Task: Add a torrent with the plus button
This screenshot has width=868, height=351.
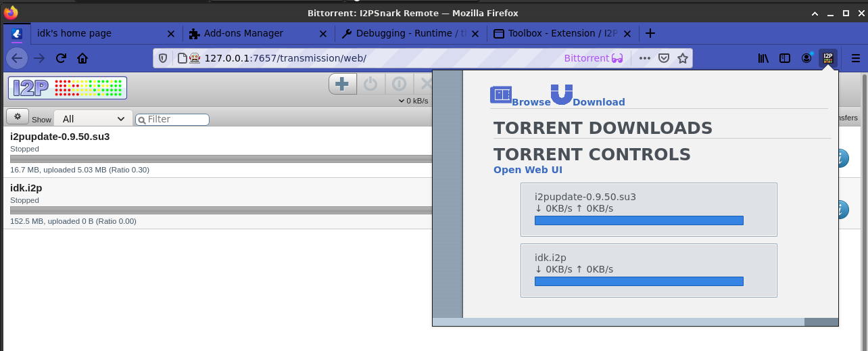Action: [x=343, y=84]
